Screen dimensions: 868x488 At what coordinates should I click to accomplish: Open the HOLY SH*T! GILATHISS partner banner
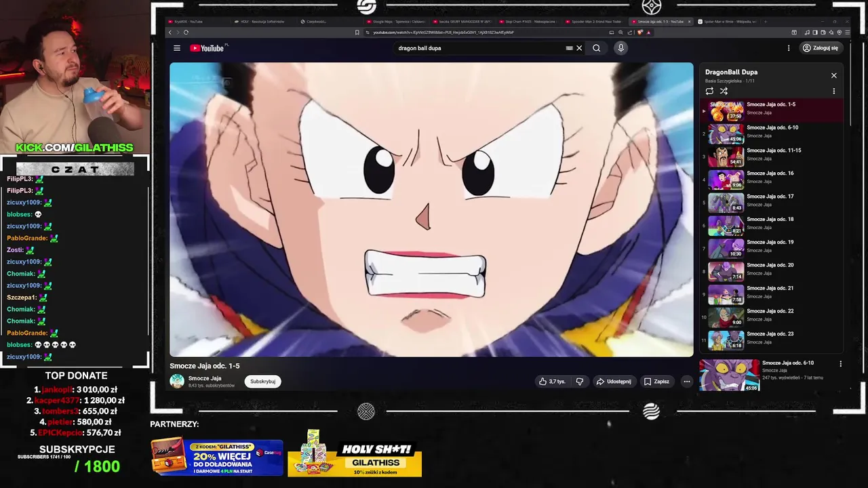(355, 453)
